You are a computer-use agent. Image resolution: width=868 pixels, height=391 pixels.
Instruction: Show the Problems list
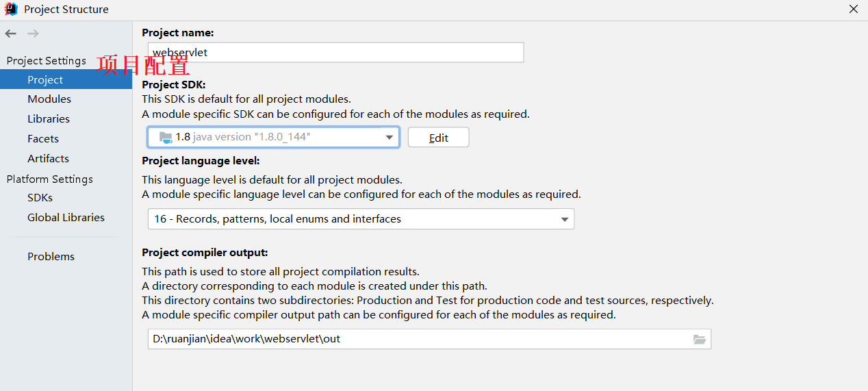click(x=51, y=257)
